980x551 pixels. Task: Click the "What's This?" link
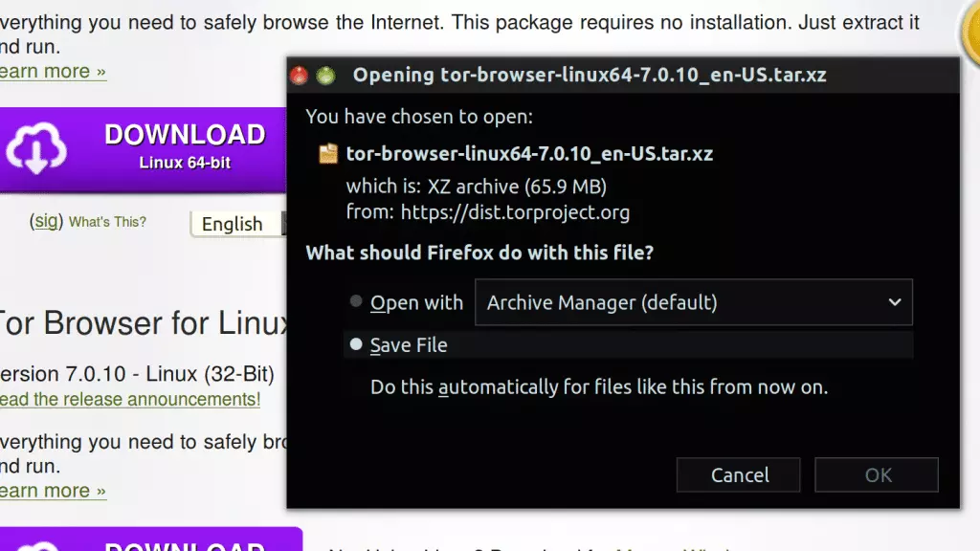click(107, 222)
